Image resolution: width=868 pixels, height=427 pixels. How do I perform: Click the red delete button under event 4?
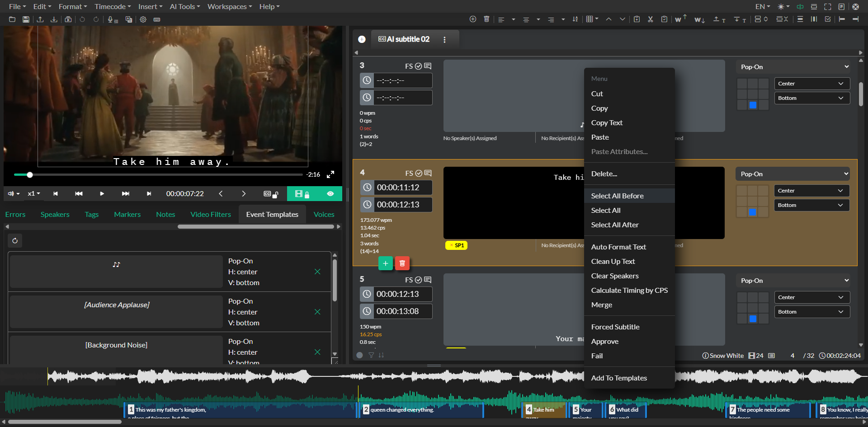tap(402, 263)
